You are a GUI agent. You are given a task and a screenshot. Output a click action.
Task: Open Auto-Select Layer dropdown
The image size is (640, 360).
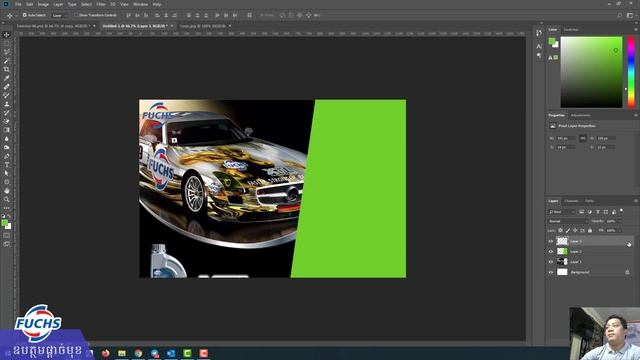click(x=60, y=16)
